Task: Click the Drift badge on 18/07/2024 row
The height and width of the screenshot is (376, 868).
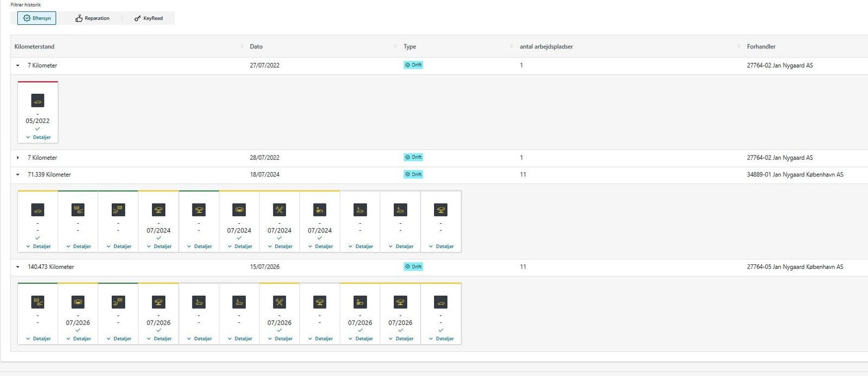Action: [x=413, y=174]
